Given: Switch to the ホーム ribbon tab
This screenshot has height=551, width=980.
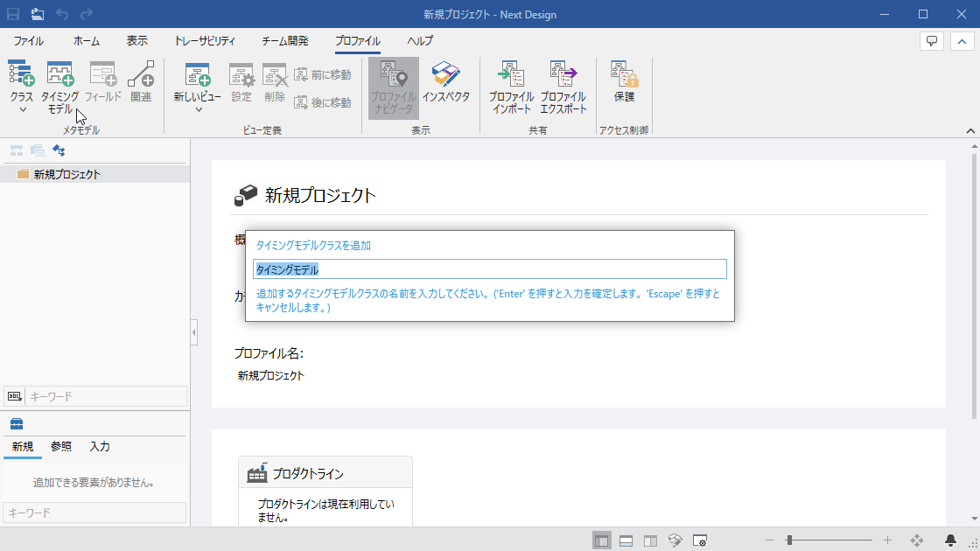Looking at the screenshot, I should (87, 41).
